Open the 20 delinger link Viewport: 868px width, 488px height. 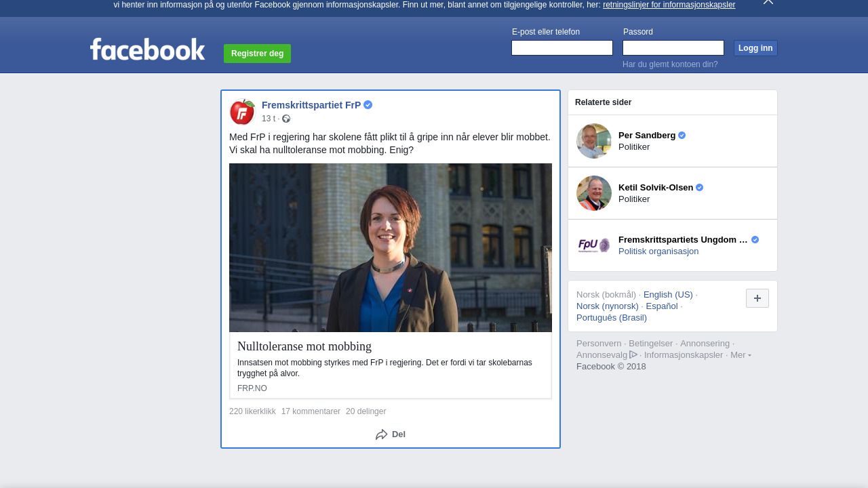coord(366,411)
